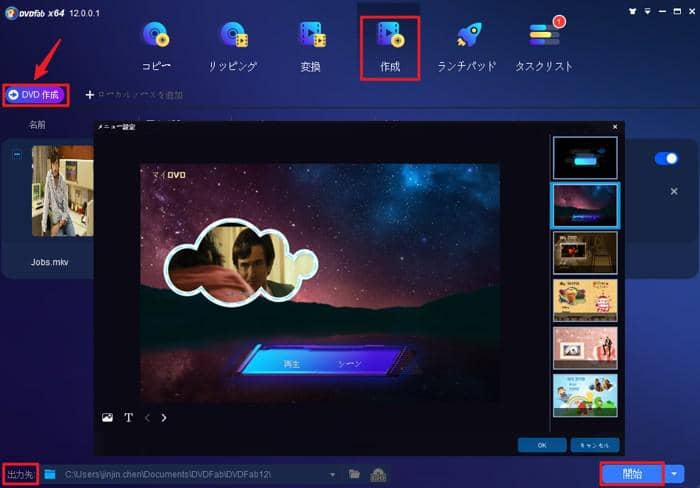Click the キャンセル (Cancel) button
This screenshot has width=700, height=488.
[595, 445]
